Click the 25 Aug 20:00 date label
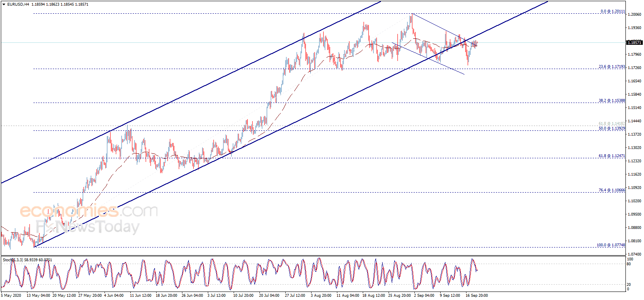The height and width of the screenshot is (300, 644). point(399,296)
